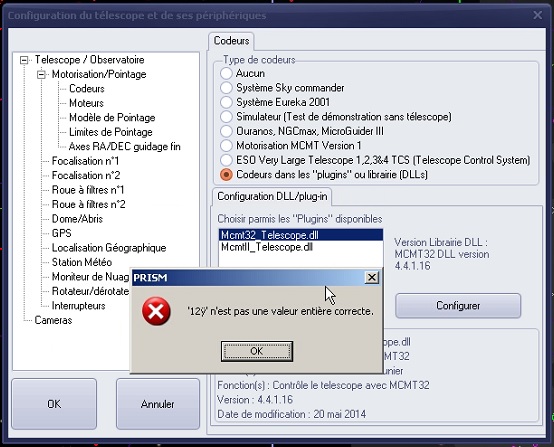The image size is (554, 447).
Task: Confirm with the large OK button
Action: point(54,404)
